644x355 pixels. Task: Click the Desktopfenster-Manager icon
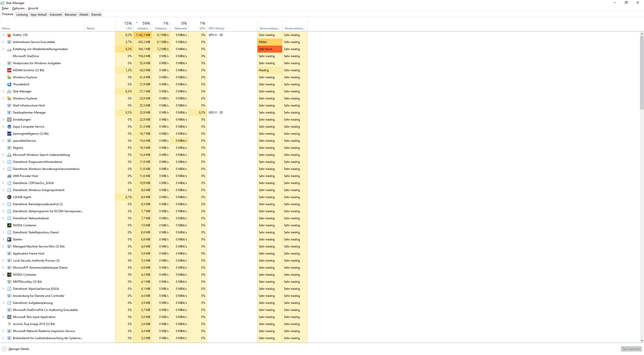click(9, 113)
